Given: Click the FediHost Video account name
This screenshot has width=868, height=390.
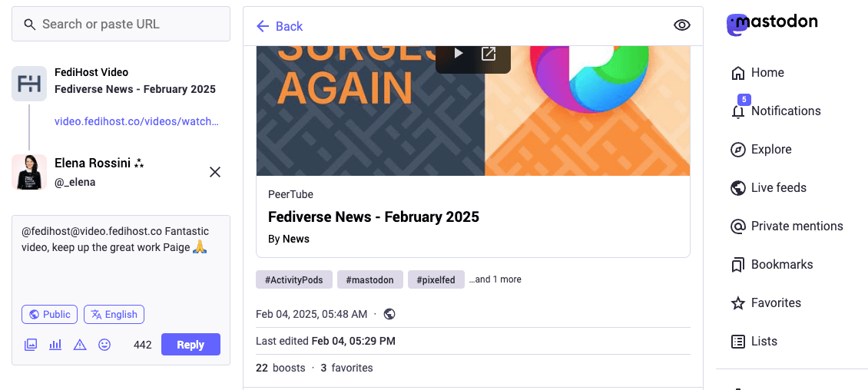Looking at the screenshot, I should [91, 72].
